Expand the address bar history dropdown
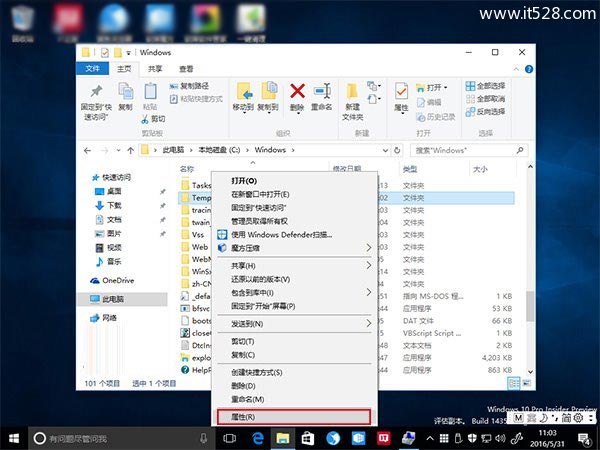 pyautogui.click(x=385, y=150)
